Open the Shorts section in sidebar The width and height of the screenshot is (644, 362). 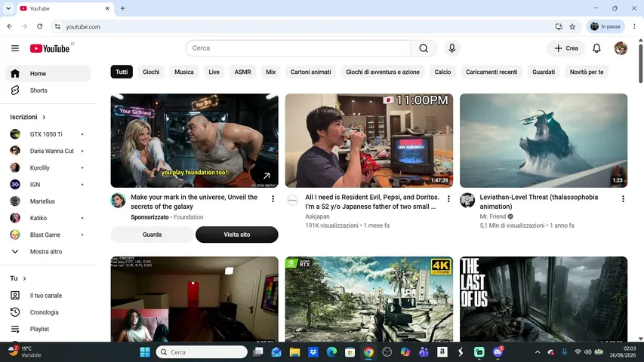point(48,90)
